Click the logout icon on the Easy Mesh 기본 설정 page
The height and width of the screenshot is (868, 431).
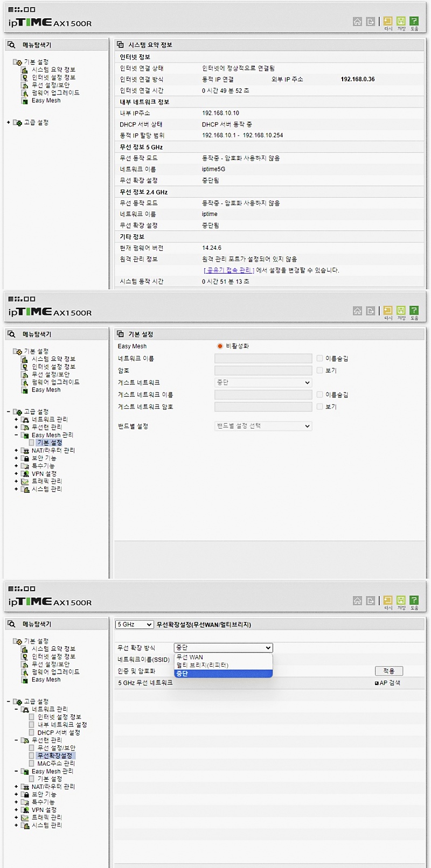point(371,311)
